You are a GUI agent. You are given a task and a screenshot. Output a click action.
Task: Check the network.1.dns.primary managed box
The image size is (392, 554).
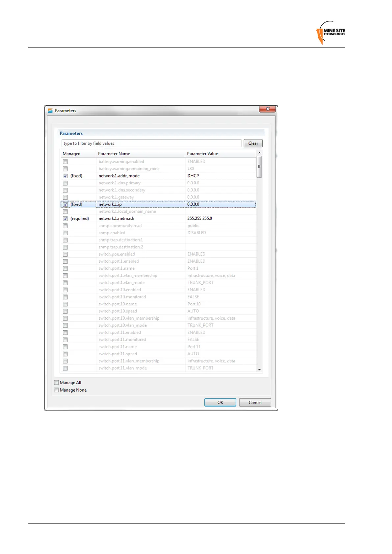(65, 183)
